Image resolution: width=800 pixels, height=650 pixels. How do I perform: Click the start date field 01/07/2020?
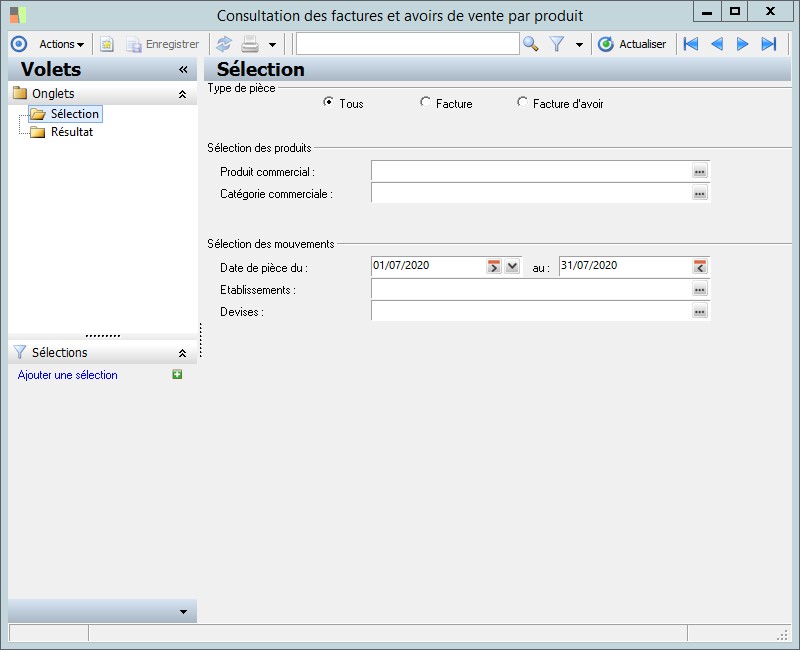pos(428,266)
